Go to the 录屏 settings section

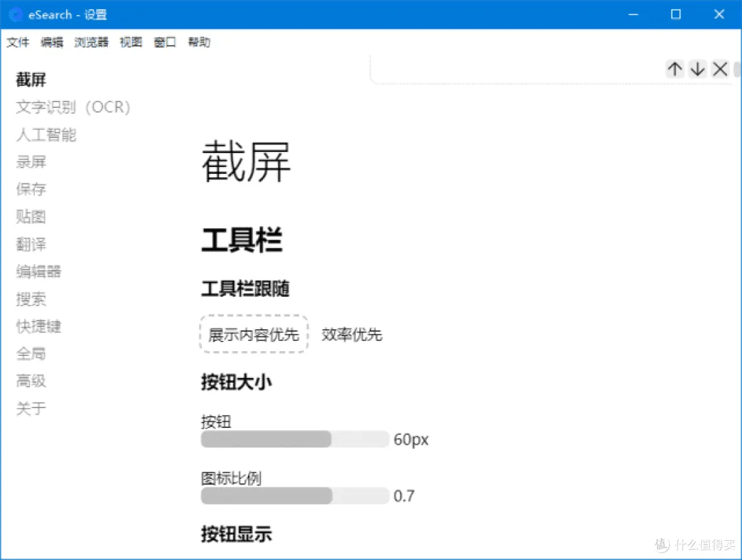tap(31, 161)
